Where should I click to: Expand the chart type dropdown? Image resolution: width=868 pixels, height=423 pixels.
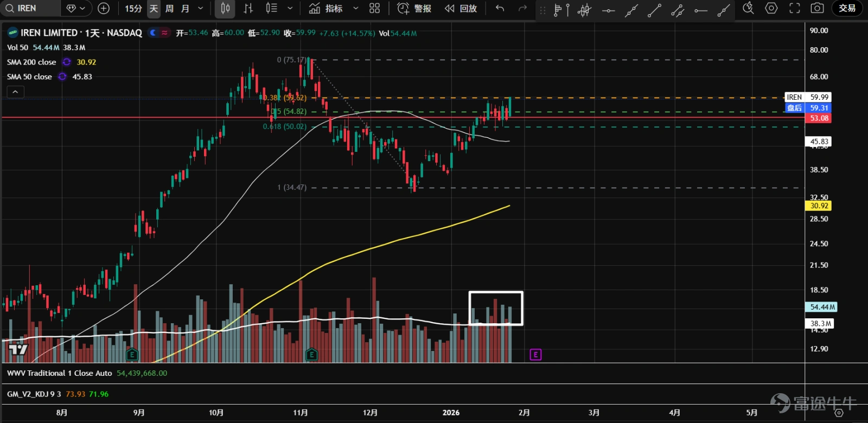click(x=290, y=8)
